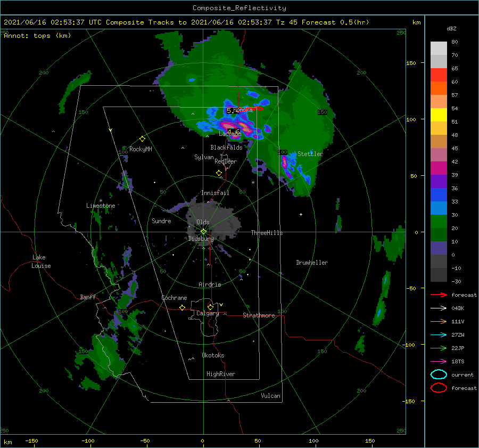
Task: Click the RedDeer city label
Action: 226,161
